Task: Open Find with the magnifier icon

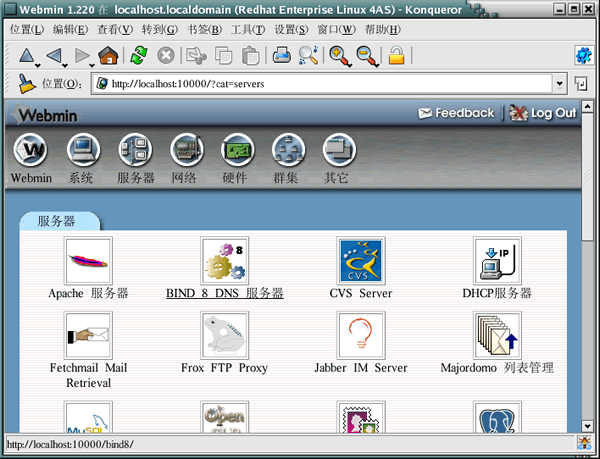Action: (x=308, y=56)
